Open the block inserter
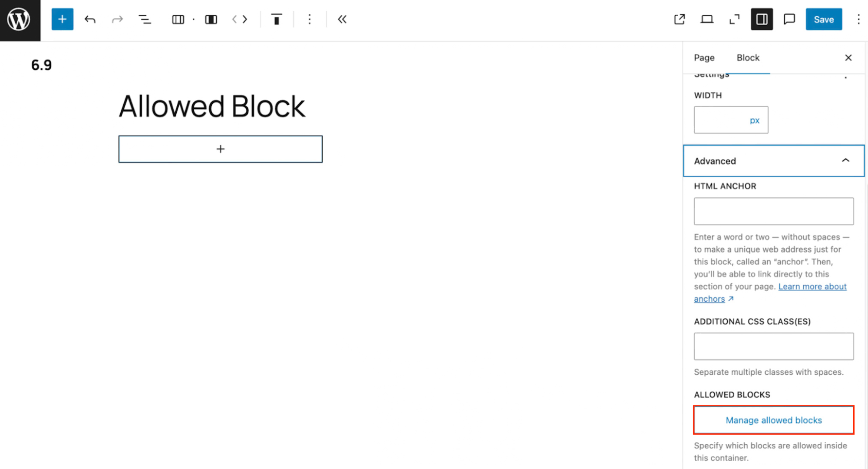 point(62,19)
